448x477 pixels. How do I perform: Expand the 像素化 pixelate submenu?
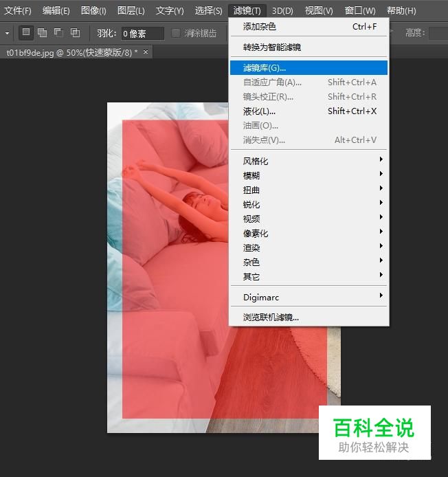pos(309,233)
